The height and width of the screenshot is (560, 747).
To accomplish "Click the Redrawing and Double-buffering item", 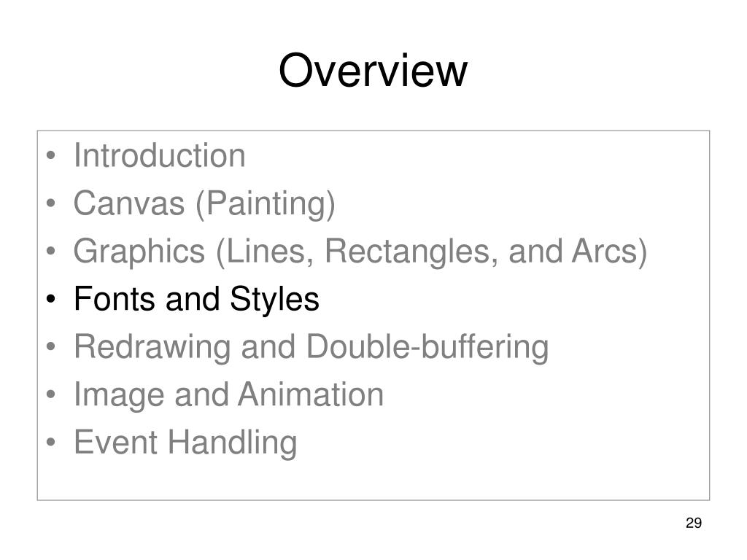I will pos(311,347).
